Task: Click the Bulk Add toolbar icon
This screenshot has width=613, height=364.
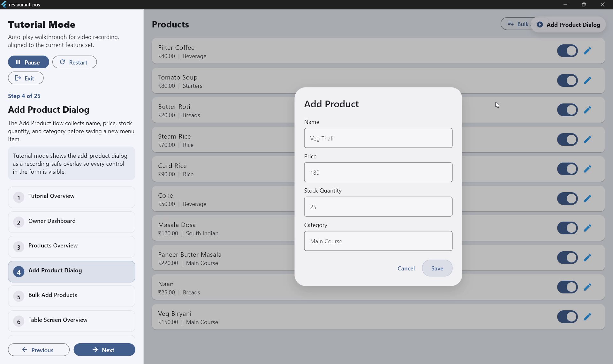Action: point(511,24)
